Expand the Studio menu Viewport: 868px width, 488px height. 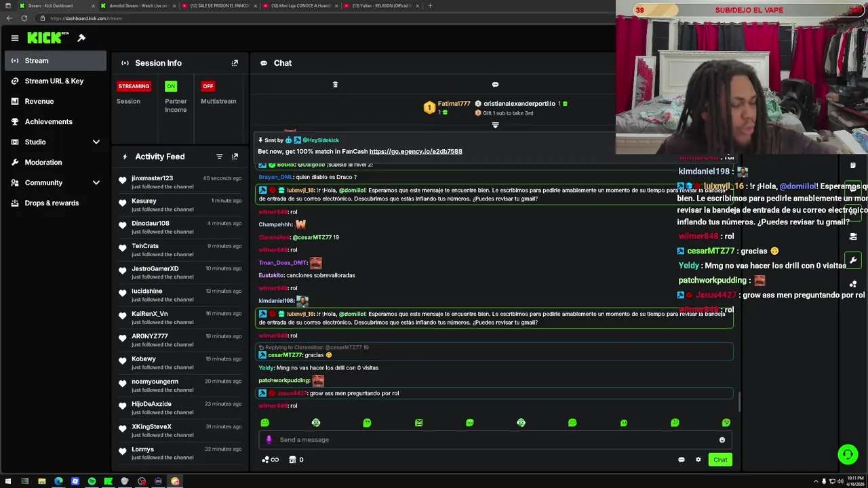[x=56, y=142]
